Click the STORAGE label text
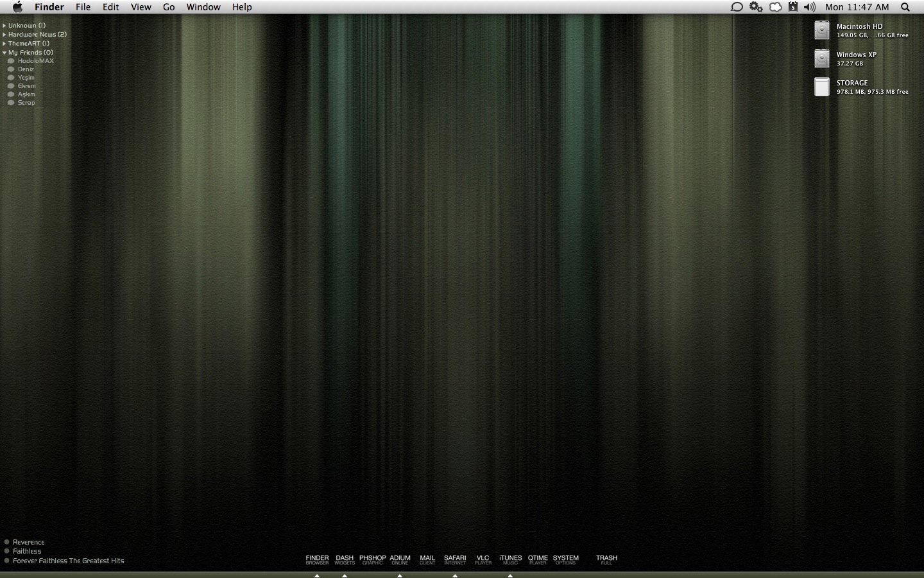 point(852,83)
